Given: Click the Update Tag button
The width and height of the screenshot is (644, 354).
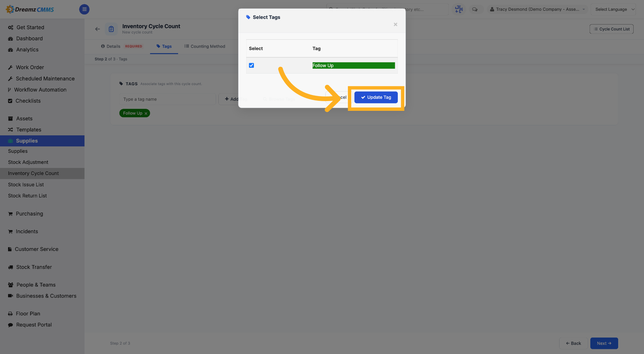Looking at the screenshot, I should pyautogui.click(x=376, y=97).
